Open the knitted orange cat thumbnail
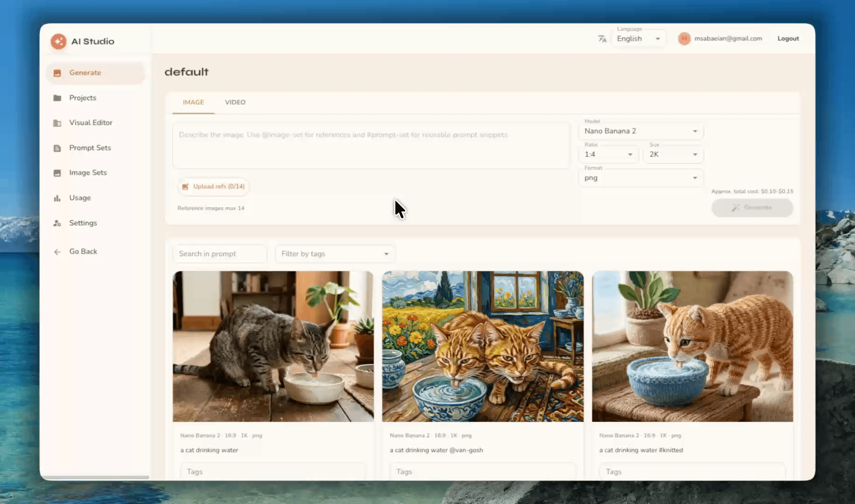Screen dimensions: 855x504 click(x=692, y=347)
